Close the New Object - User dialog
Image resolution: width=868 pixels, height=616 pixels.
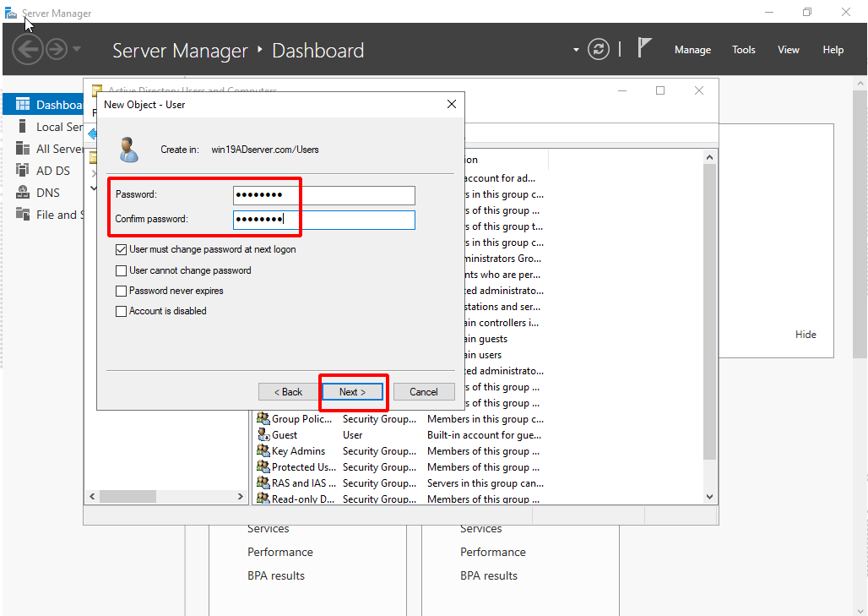pyautogui.click(x=452, y=104)
